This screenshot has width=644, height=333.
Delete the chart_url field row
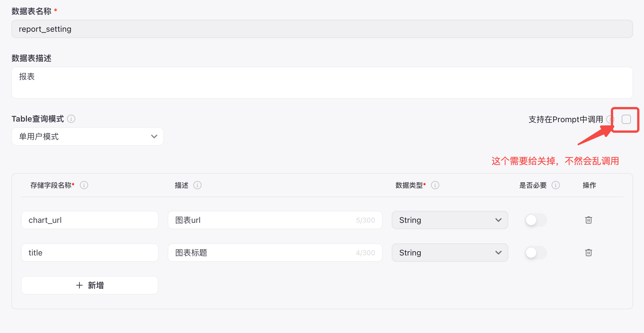[589, 220]
